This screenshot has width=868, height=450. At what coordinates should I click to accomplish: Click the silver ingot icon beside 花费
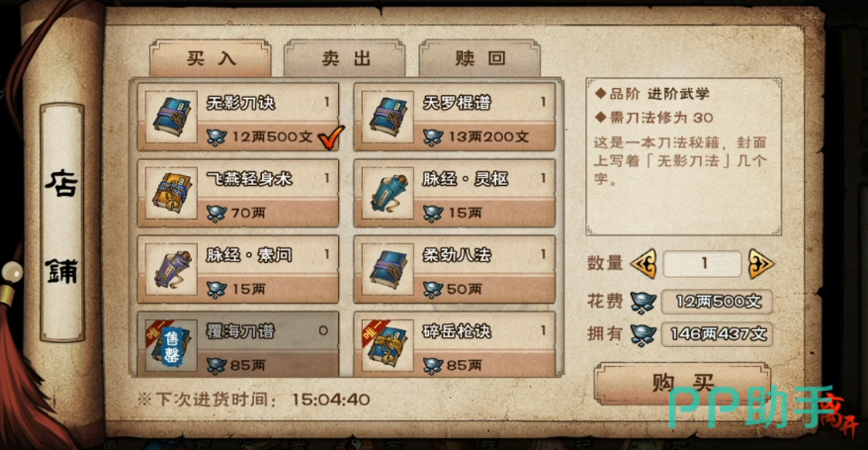coord(644,302)
